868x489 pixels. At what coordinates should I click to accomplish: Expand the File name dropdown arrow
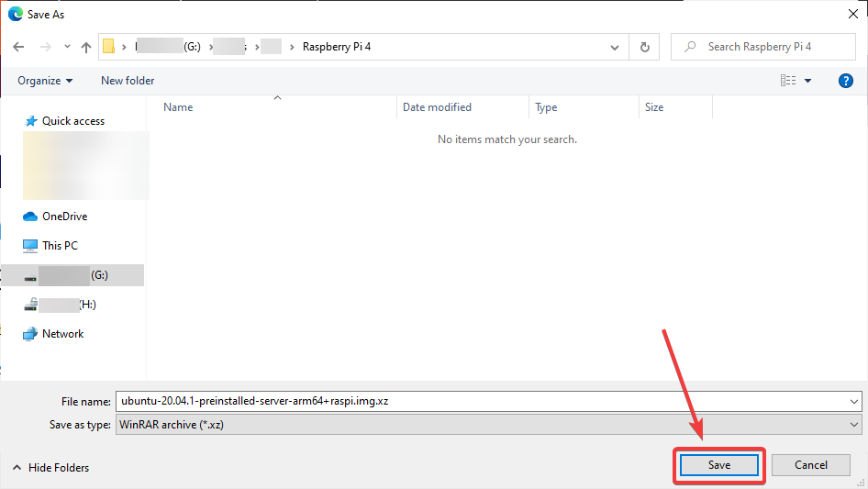(854, 402)
